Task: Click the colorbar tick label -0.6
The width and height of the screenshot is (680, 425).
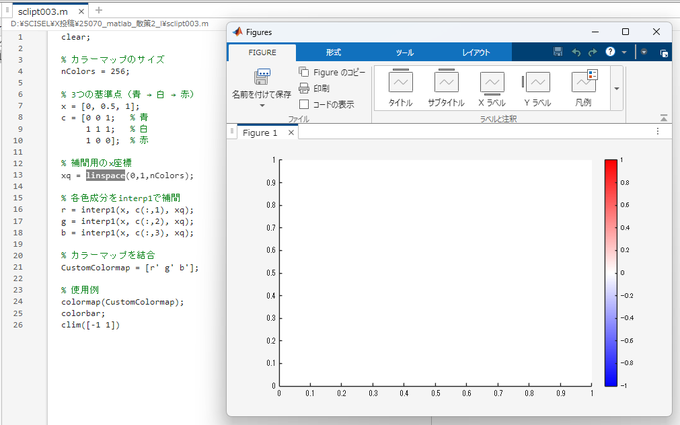Action: 627,340
